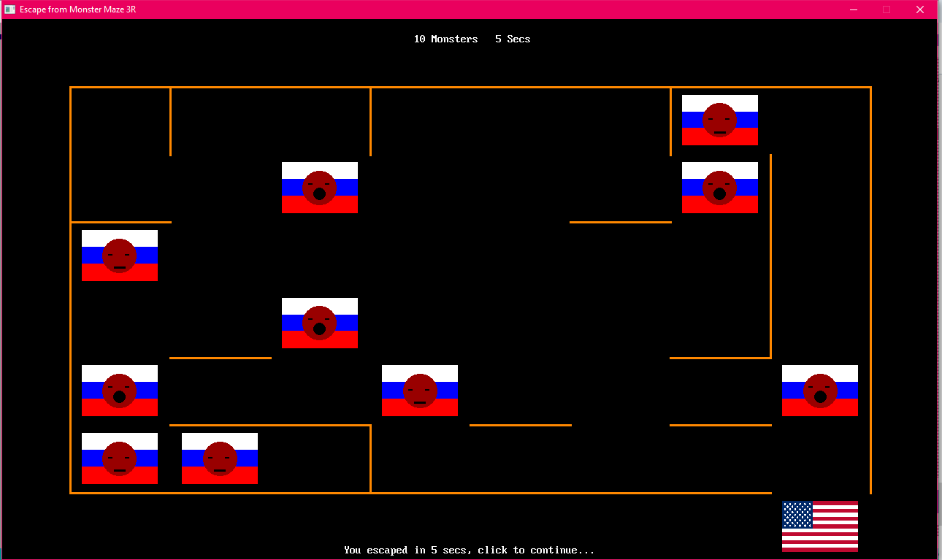942x560 pixels.
Task: Close the Escape from Monster Maze window
Action: click(x=920, y=9)
